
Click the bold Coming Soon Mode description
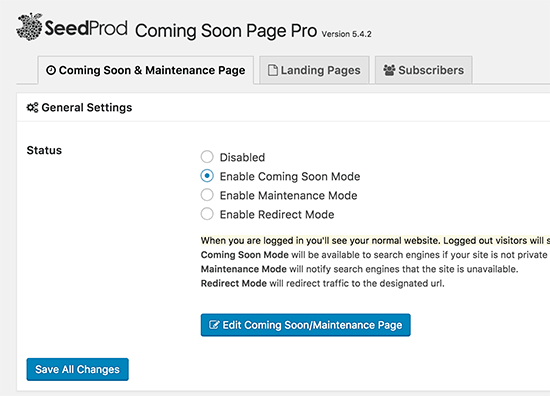coord(244,255)
